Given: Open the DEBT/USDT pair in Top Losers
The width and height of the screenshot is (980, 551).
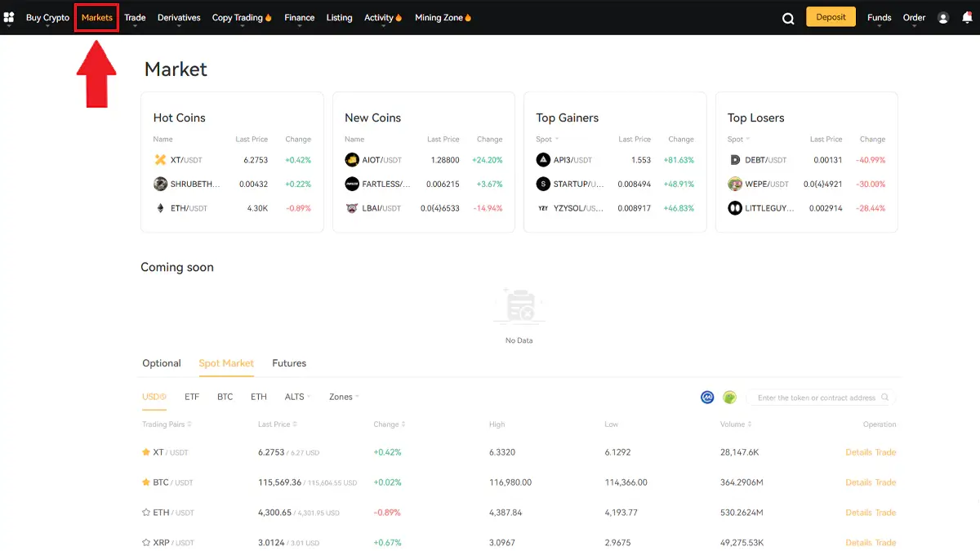Looking at the screenshot, I should coord(766,160).
